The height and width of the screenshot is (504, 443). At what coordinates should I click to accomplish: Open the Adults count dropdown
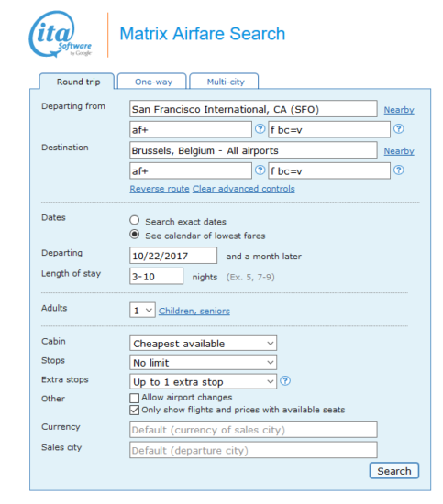click(142, 310)
